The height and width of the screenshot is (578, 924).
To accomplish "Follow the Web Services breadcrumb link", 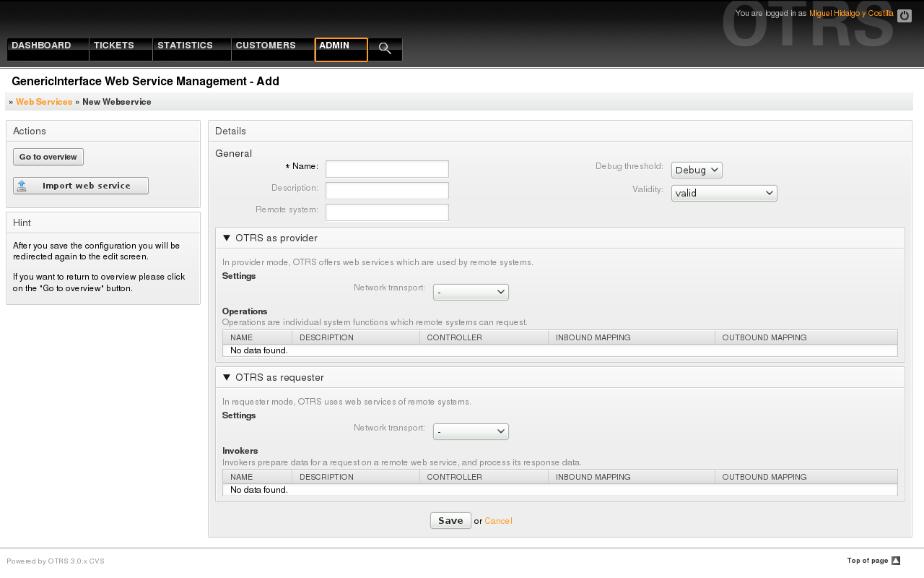I will pos(44,102).
